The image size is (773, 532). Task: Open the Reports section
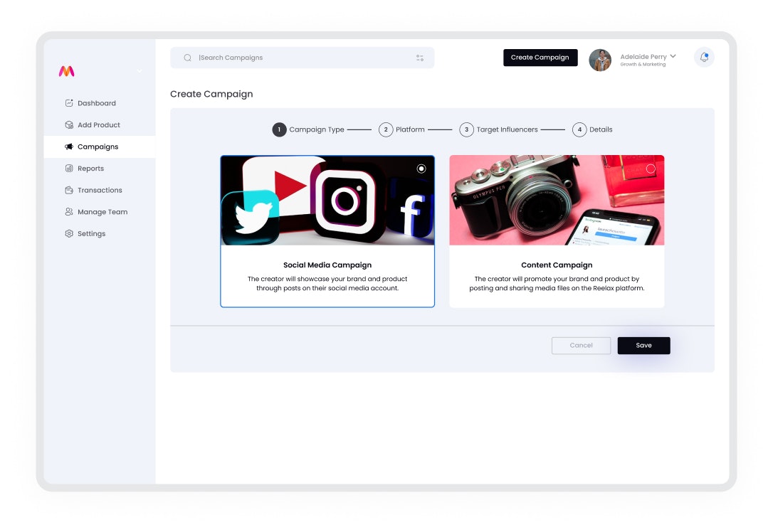coord(90,168)
